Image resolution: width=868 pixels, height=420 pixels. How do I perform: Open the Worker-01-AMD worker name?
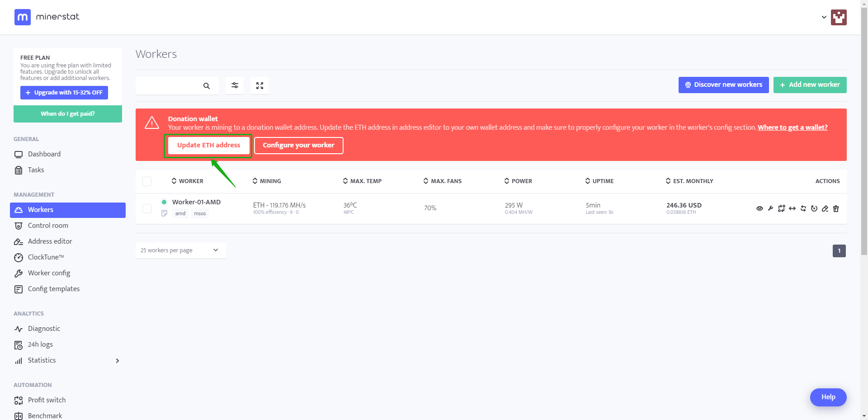(x=196, y=203)
